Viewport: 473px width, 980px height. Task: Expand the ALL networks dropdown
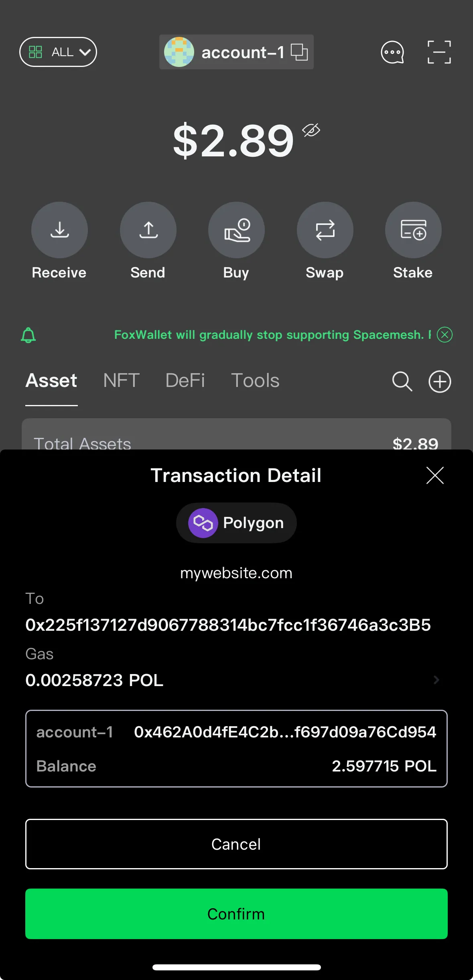click(x=58, y=52)
